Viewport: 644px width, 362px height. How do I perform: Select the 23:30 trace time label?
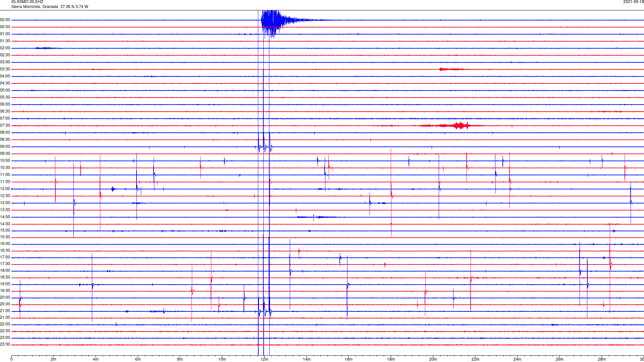5,345
